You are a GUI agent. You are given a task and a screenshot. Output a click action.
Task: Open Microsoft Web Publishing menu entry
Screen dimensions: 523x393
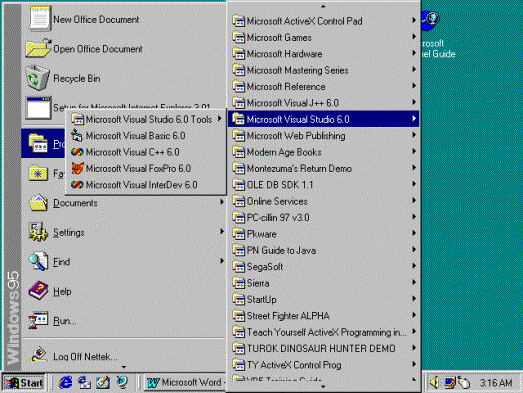323,135
